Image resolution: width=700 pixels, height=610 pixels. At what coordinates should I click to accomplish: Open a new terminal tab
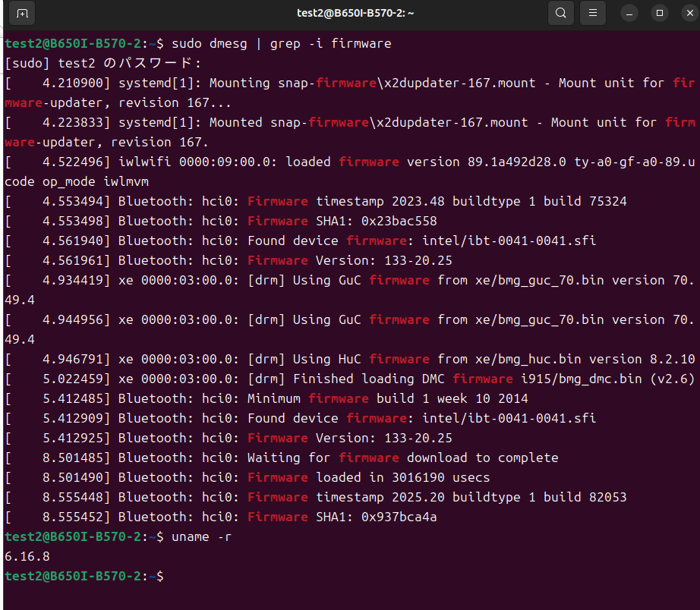click(x=22, y=14)
